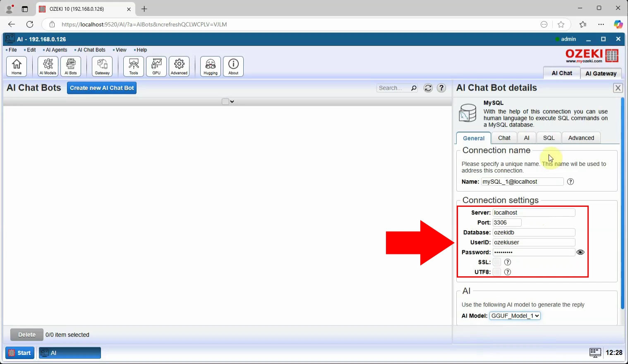Click the AI taskbar item
Screen dimensions: 628x364
coord(70,353)
